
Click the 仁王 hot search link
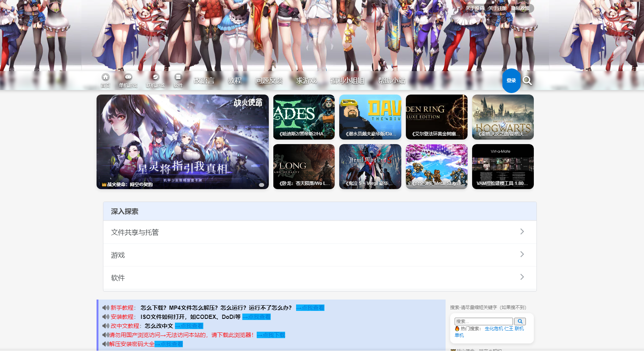508,329
